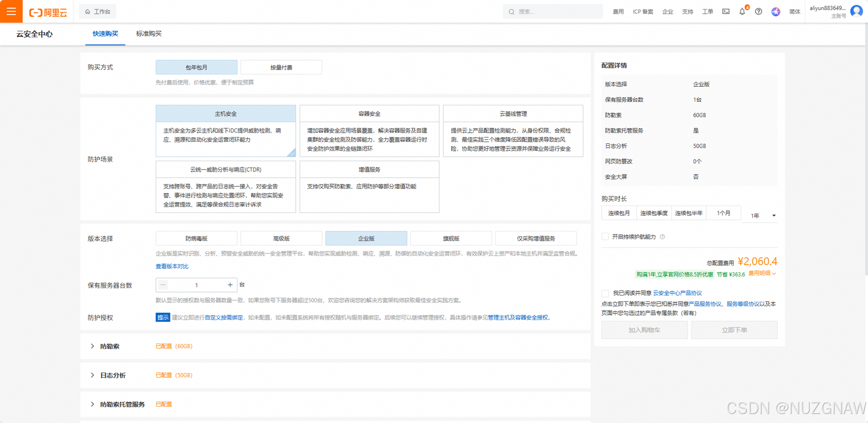Open the 自定义按需绑定 link
Viewport: 868px width, 423px height.
click(224, 317)
